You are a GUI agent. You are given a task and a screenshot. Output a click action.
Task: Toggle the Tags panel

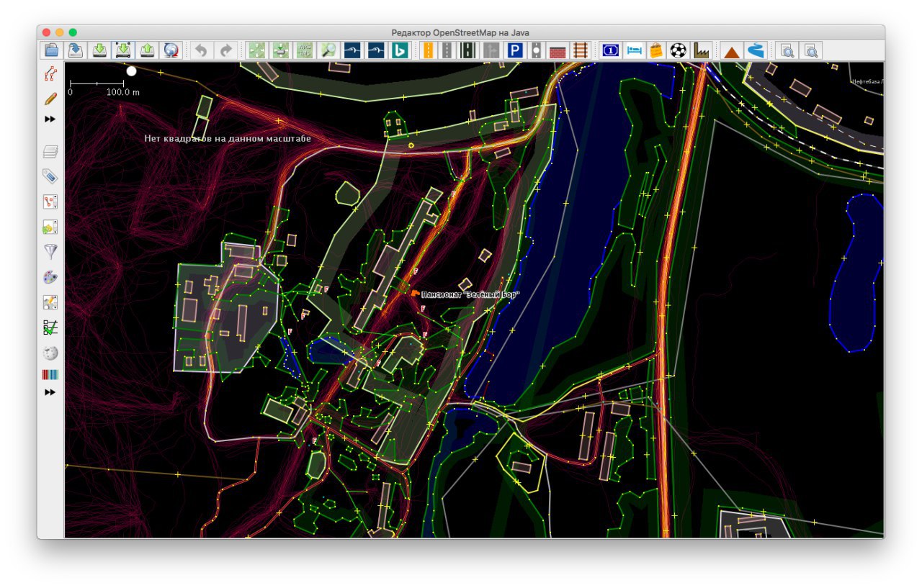50,176
